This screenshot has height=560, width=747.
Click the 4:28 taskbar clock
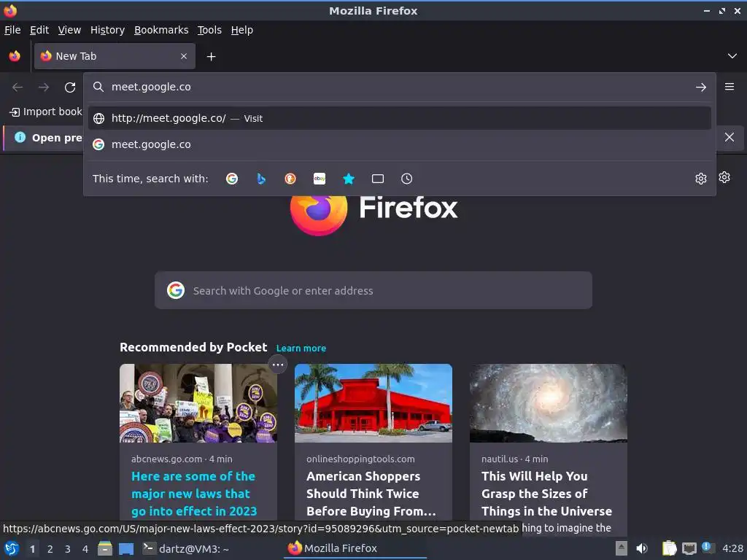click(732, 548)
